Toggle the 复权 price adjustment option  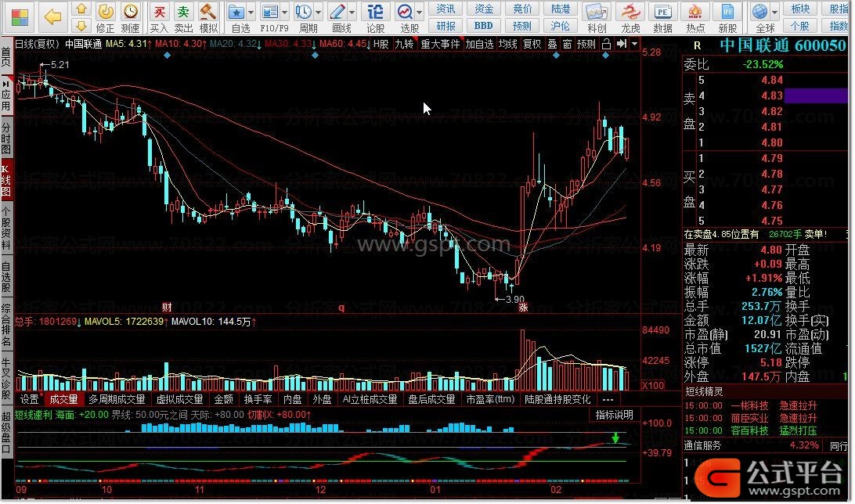532,44
